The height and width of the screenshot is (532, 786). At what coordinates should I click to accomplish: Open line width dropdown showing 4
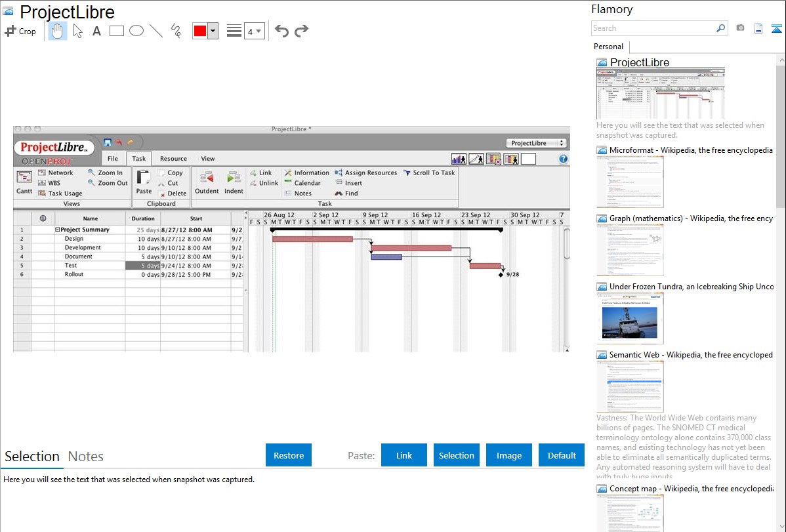(255, 31)
